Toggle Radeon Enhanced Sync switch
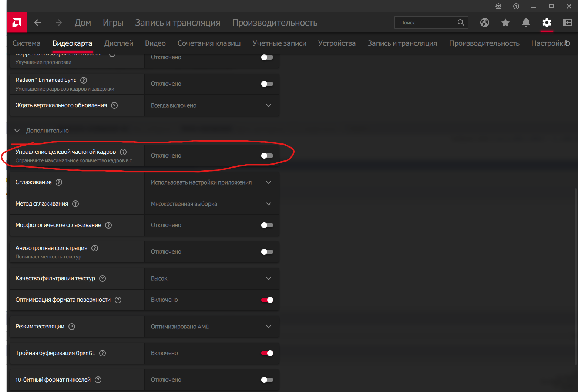This screenshot has width=578, height=392. coord(267,84)
